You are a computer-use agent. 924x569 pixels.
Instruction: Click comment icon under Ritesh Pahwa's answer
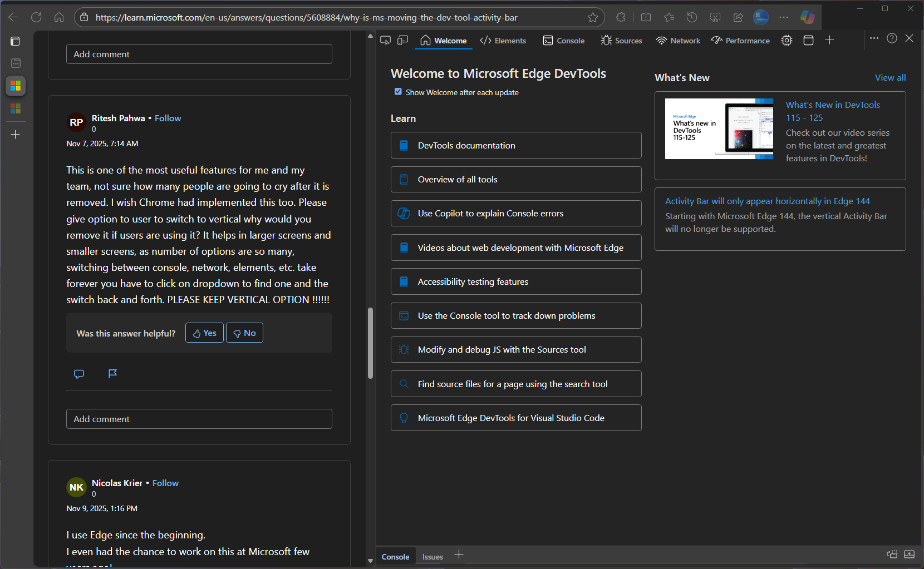pyautogui.click(x=79, y=374)
